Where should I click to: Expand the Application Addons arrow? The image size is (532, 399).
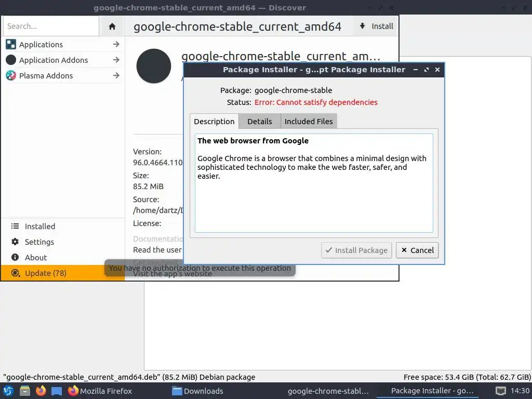click(x=116, y=60)
